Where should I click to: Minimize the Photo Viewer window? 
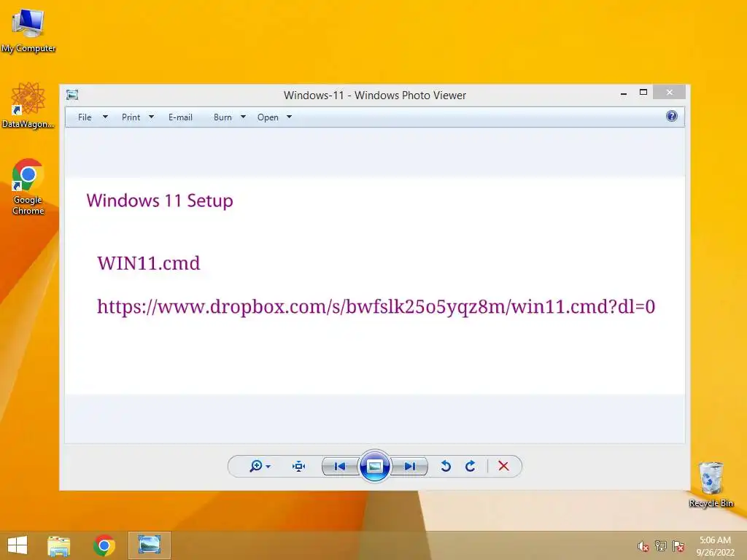pyautogui.click(x=624, y=93)
